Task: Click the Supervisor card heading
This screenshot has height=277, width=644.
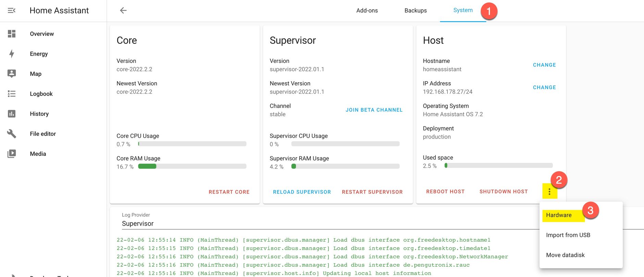Action: coord(293,40)
